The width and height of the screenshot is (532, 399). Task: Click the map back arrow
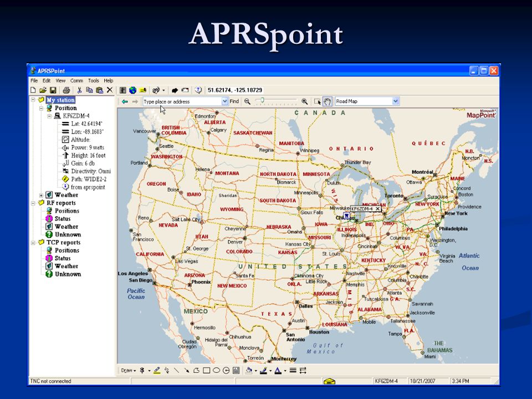coord(125,101)
